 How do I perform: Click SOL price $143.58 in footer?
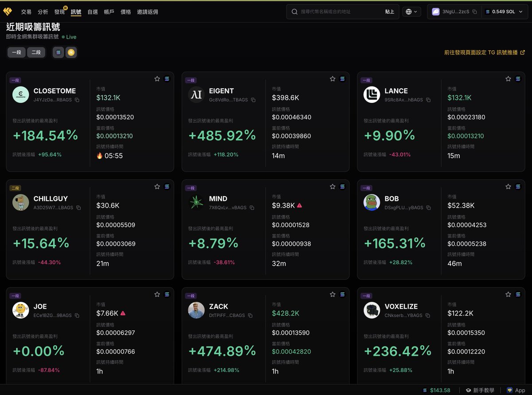tap(437, 390)
